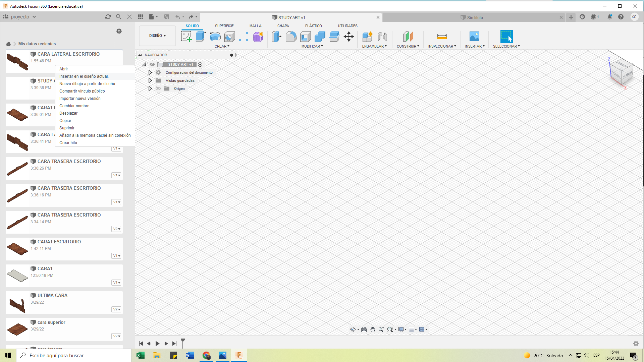Expand Configuración del documento node

click(x=150, y=72)
